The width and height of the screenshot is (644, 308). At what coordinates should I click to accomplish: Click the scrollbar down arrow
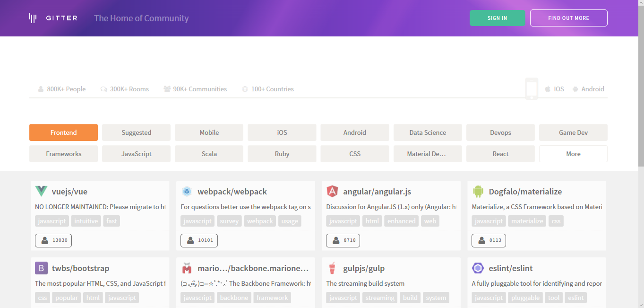tap(641, 305)
